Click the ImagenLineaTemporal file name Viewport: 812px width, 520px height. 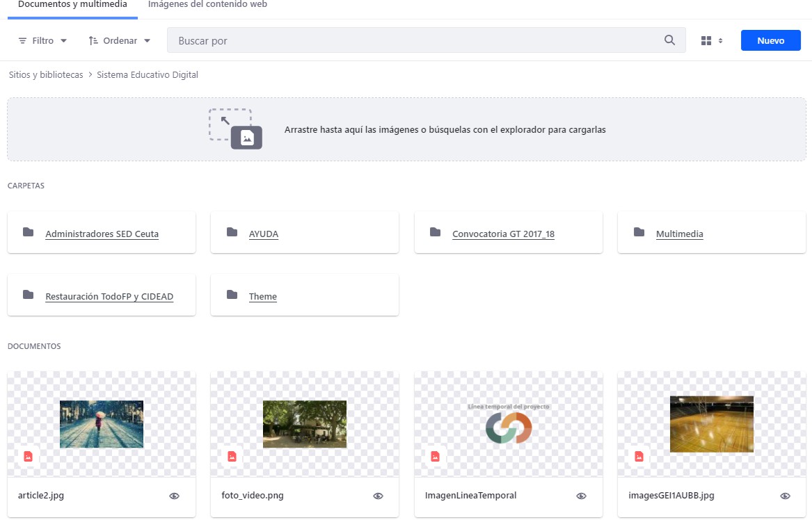pos(471,495)
